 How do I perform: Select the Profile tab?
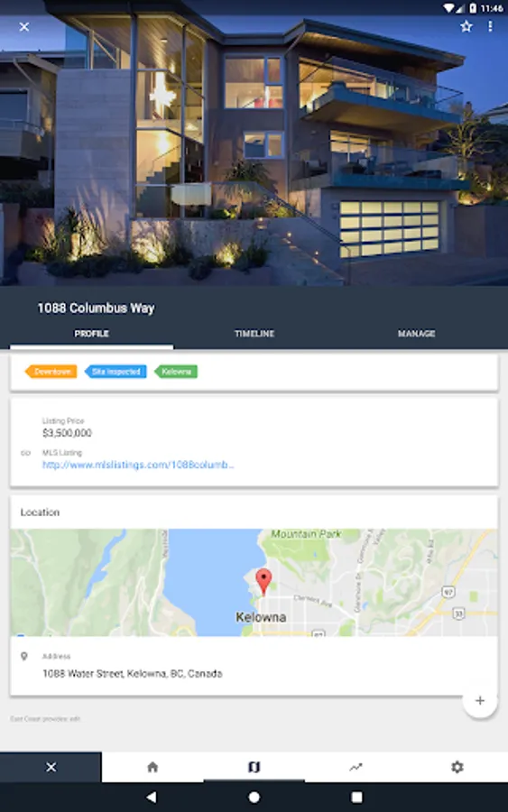click(x=92, y=334)
